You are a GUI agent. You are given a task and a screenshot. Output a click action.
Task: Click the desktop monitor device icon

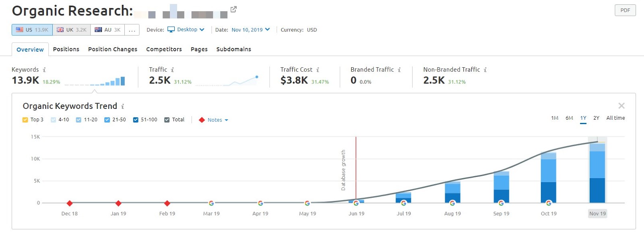click(x=171, y=29)
